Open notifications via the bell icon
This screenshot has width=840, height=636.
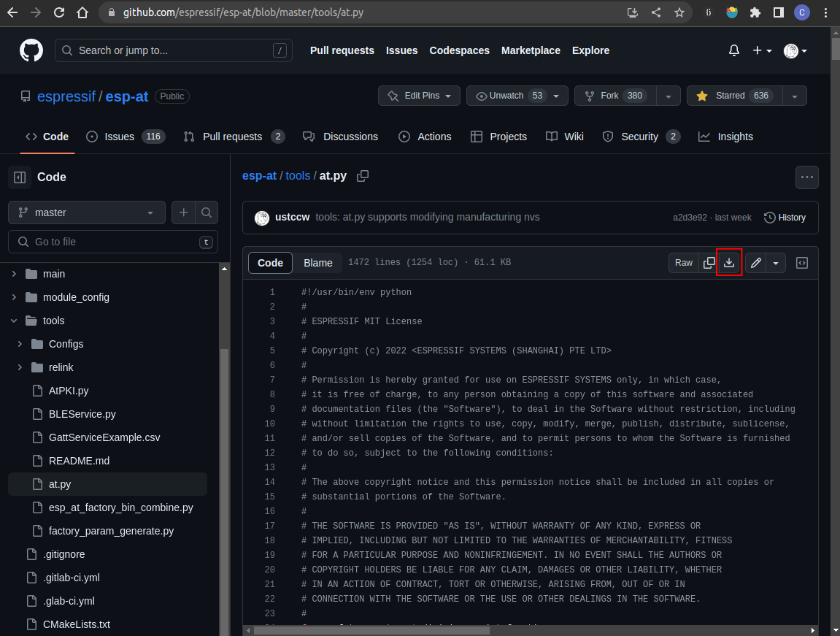(733, 50)
